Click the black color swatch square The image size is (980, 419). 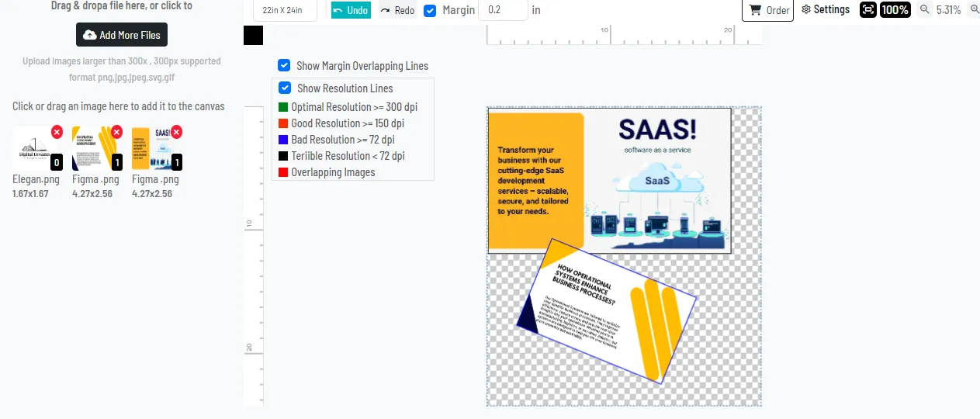[253, 35]
